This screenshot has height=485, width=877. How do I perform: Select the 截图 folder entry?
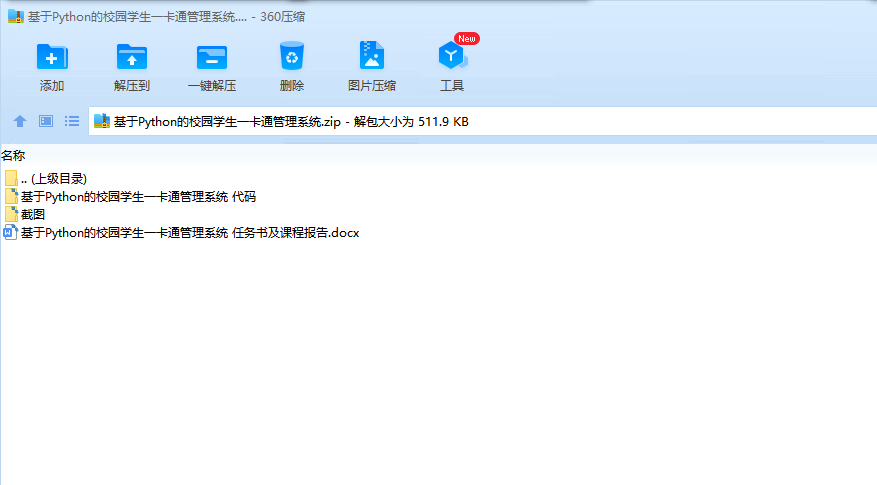pos(25,214)
